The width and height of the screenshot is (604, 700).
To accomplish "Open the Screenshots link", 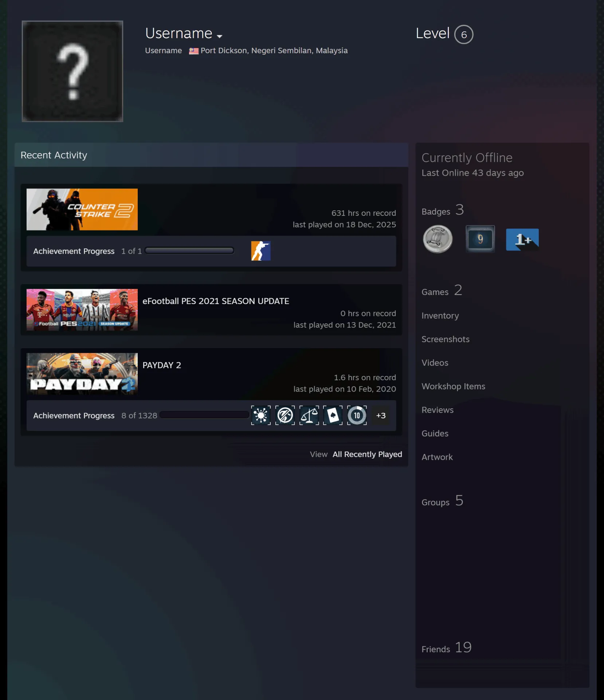I will click(446, 339).
